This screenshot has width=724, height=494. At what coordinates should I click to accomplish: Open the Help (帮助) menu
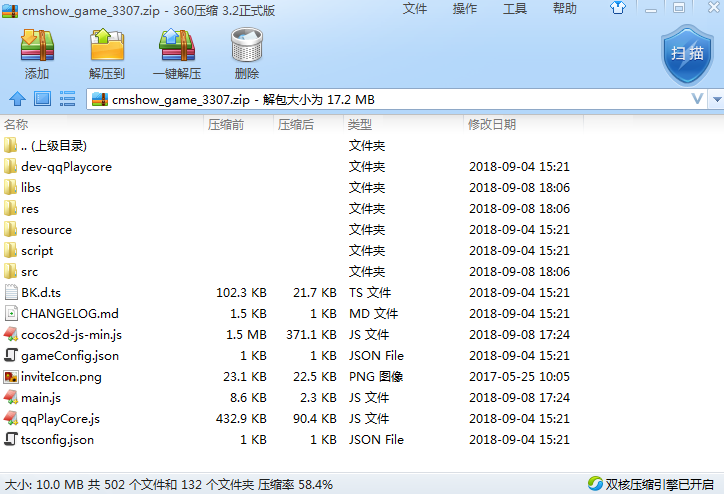[x=565, y=8]
